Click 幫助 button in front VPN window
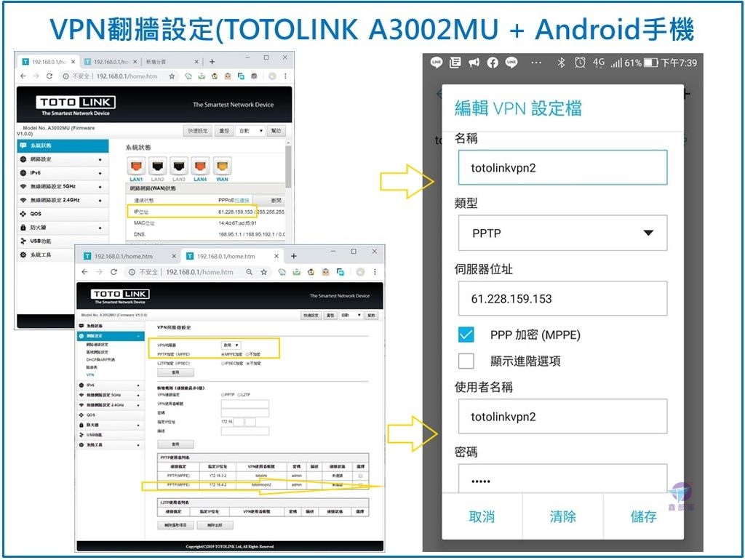This screenshot has height=560, width=745. click(372, 316)
